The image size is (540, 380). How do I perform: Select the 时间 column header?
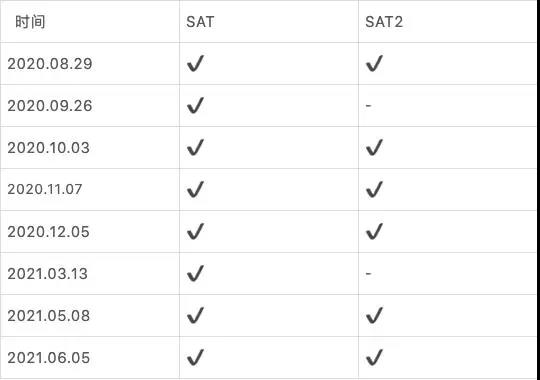[30, 22]
